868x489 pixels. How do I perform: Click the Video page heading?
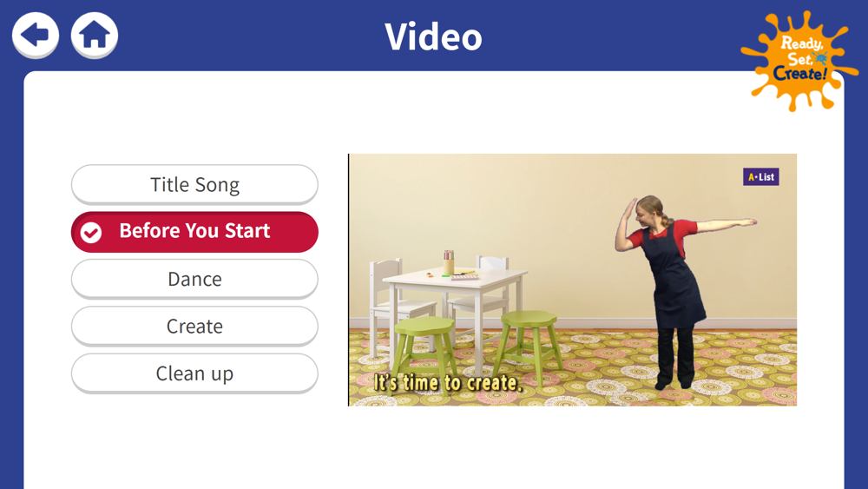[x=433, y=37]
